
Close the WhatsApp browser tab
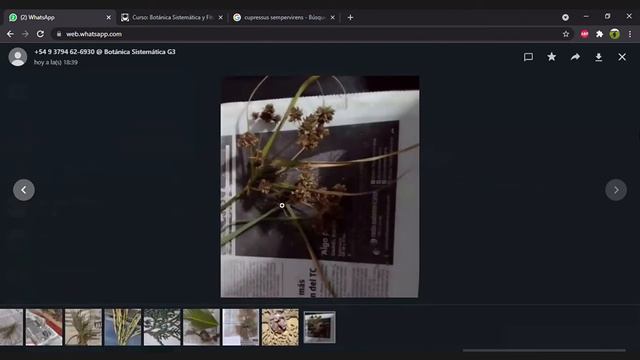point(109,18)
